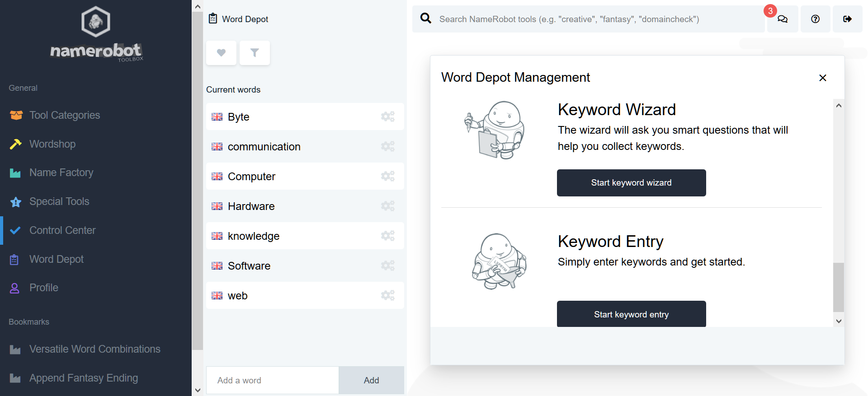Screen dimensions: 868x396
Task: Click the Control Center checkmark icon
Action: point(15,230)
